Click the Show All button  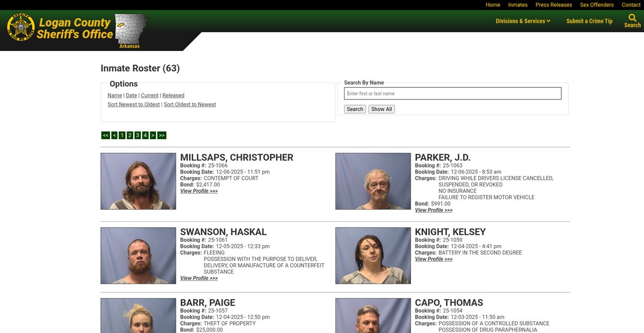point(382,109)
